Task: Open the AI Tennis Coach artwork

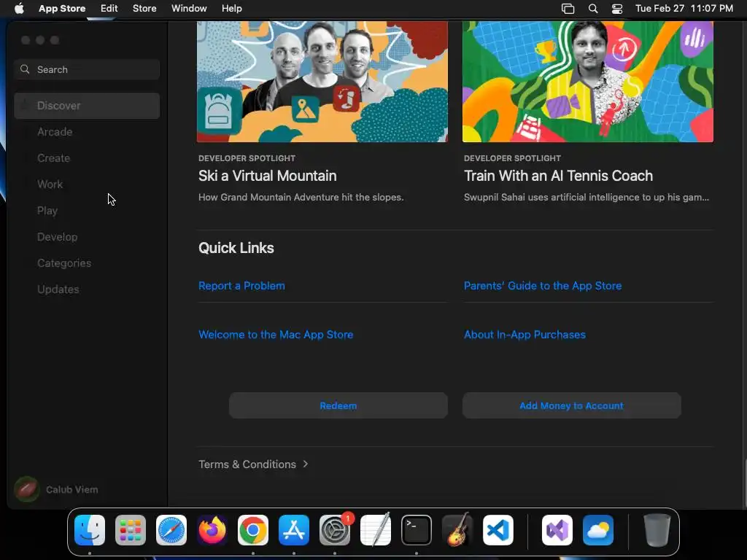Action: click(x=588, y=82)
